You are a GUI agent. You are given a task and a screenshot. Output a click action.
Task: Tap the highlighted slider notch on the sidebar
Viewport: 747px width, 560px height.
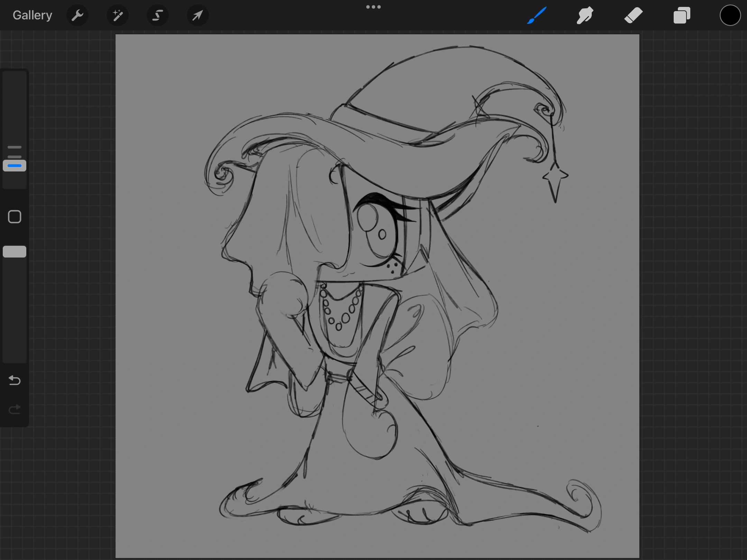click(x=14, y=165)
